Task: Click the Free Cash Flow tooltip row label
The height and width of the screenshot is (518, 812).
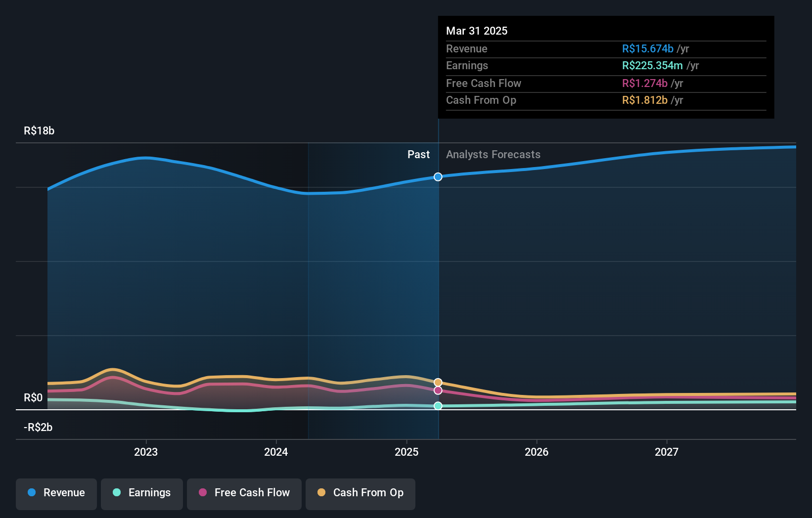Action: coord(483,84)
